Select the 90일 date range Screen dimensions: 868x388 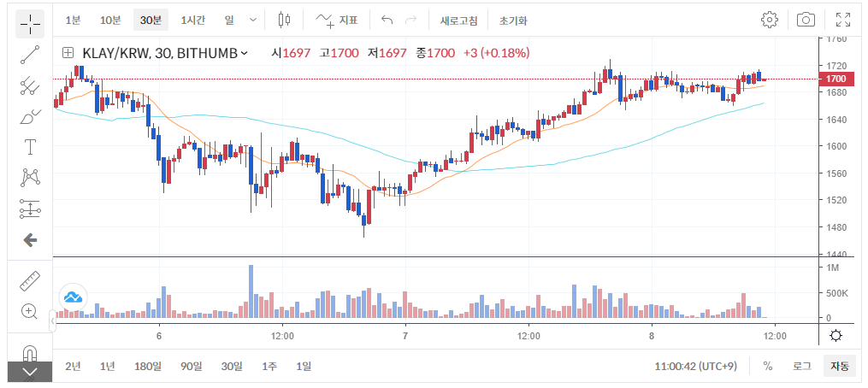click(191, 366)
